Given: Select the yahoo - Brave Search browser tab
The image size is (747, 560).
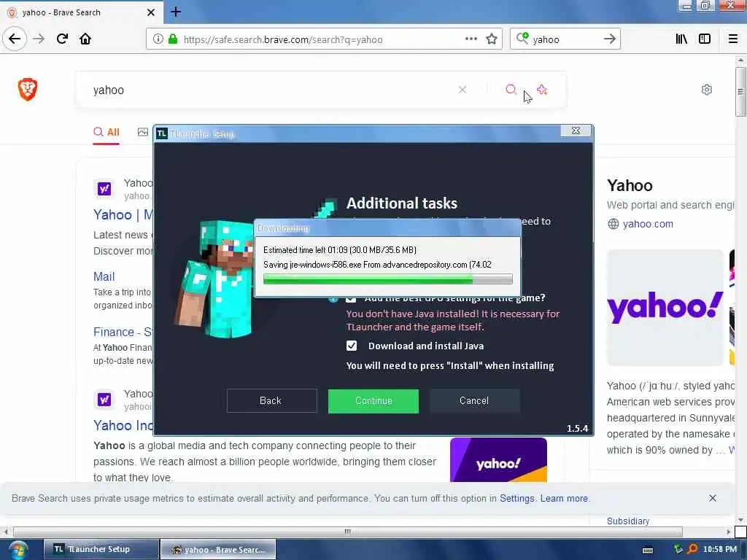Looking at the screenshot, I should [x=81, y=12].
